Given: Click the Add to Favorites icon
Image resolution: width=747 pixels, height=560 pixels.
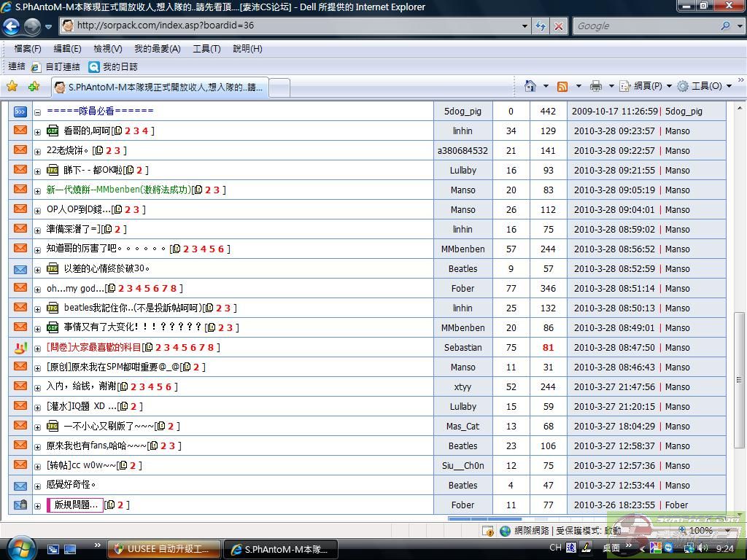Looking at the screenshot, I should coord(34,86).
